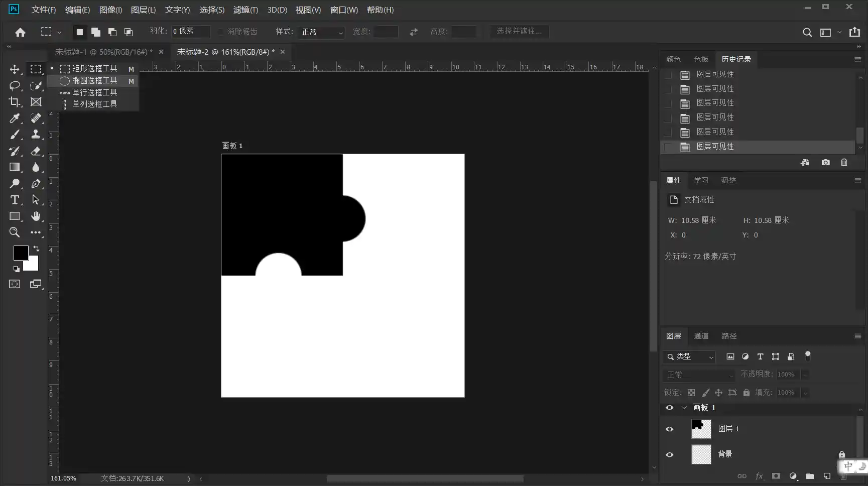Image resolution: width=868 pixels, height=486 pixels.
Task: Open the 图层(L) menu
Action: (143, 10)
